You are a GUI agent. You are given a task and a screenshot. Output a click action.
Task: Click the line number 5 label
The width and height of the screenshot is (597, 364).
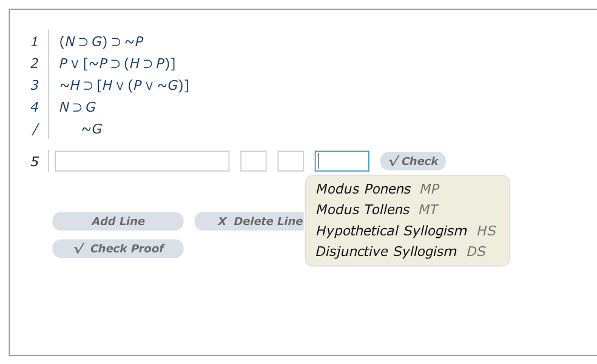(35, 161)
